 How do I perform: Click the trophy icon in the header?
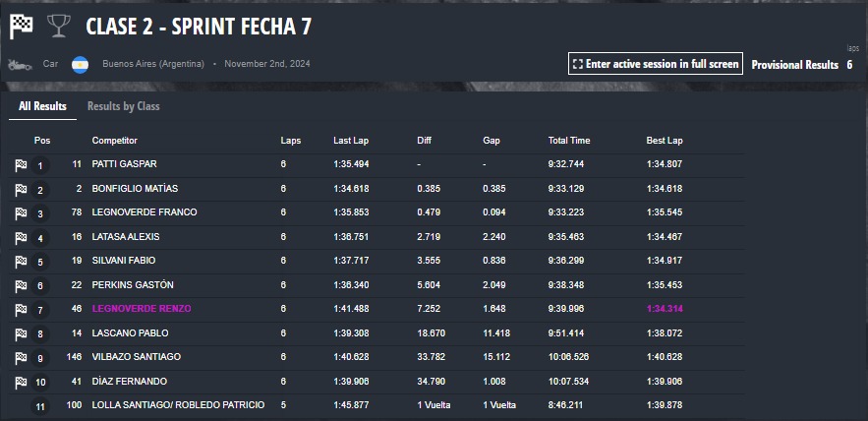click(58, 26)
